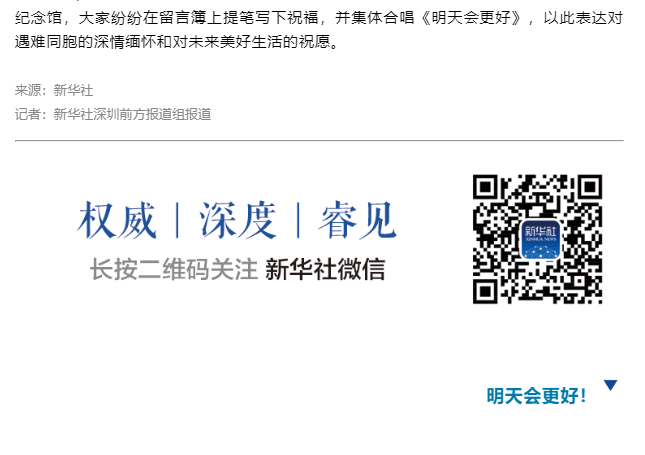Click the blue text 明天会更好!
Image resolution: width=645 pixels, height=455 pixels.
click(x=536, y=396)
